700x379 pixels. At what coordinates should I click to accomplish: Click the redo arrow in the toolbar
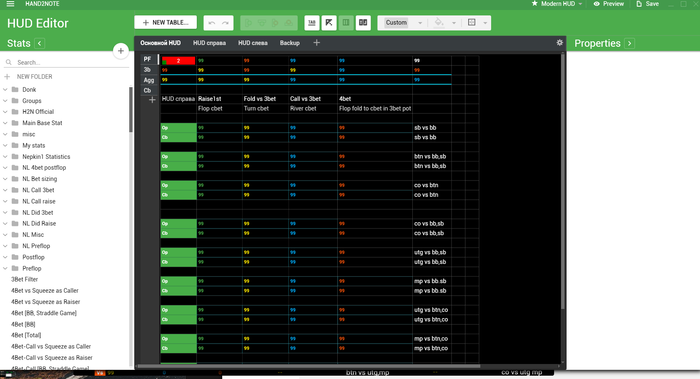pyautogui.click(x=225, y=23)
